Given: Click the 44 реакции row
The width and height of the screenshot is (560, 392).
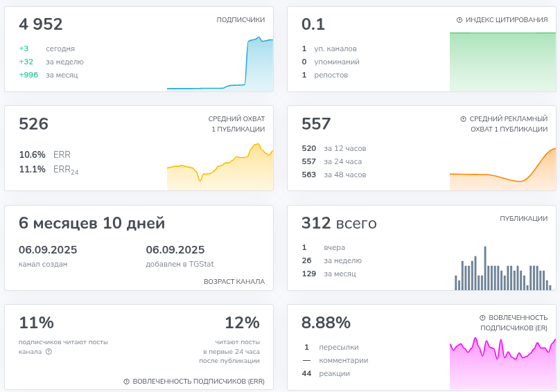Looking at the screenshot, I should (326, 373).
